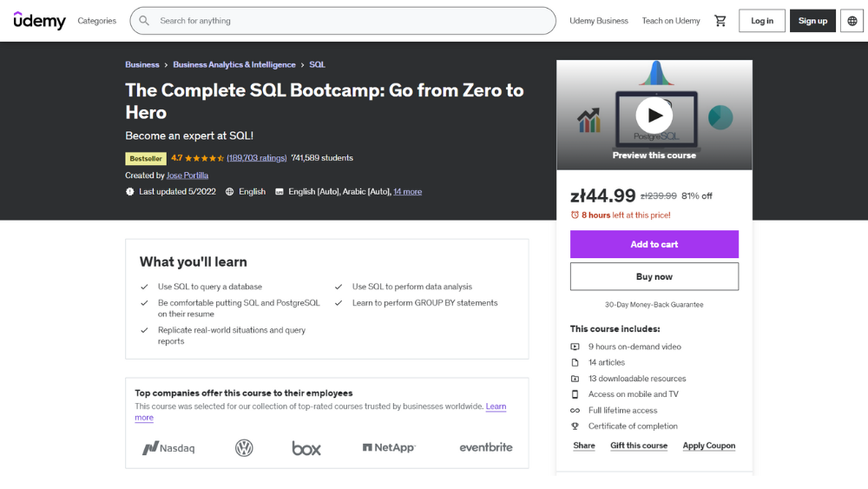The height and width of the screenshot is (489, 868).
Task: Click Gift this course
Action: pos(639,446)
